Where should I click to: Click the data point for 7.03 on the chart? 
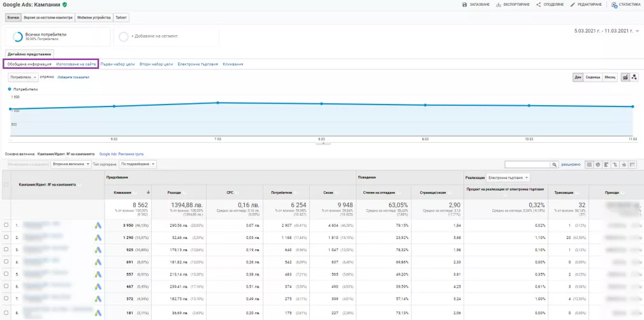[x=217, y=103]
